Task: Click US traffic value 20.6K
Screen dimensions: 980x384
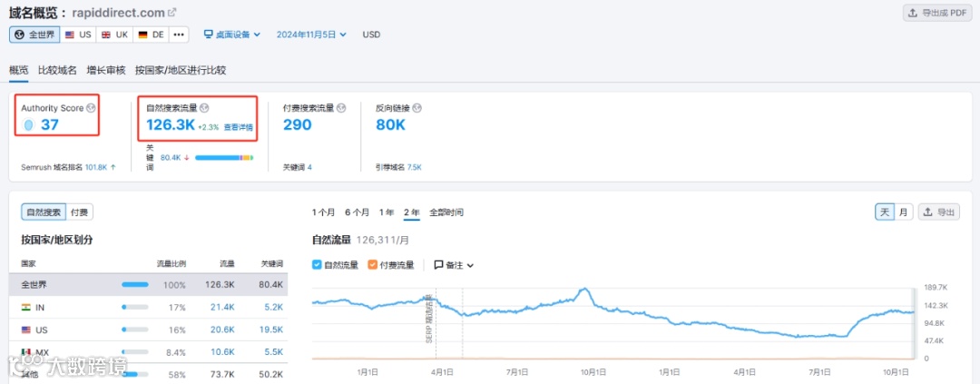Action: coord(223,330)
